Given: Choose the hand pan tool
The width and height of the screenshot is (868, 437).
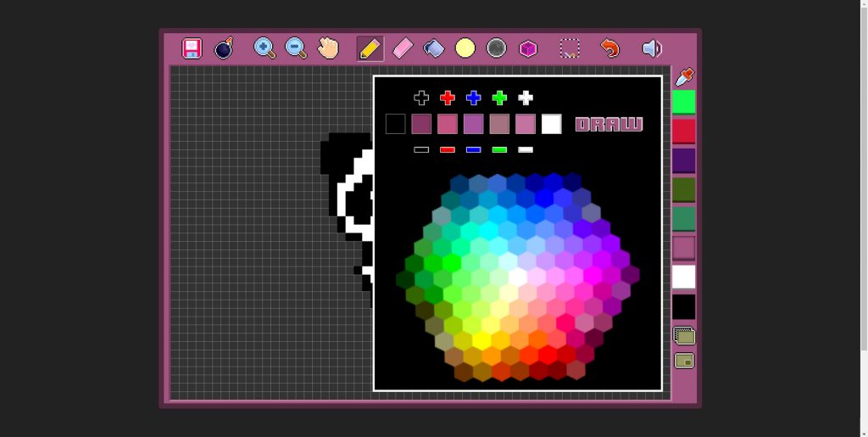Looking at the screenshot, I should pos(328,48).
